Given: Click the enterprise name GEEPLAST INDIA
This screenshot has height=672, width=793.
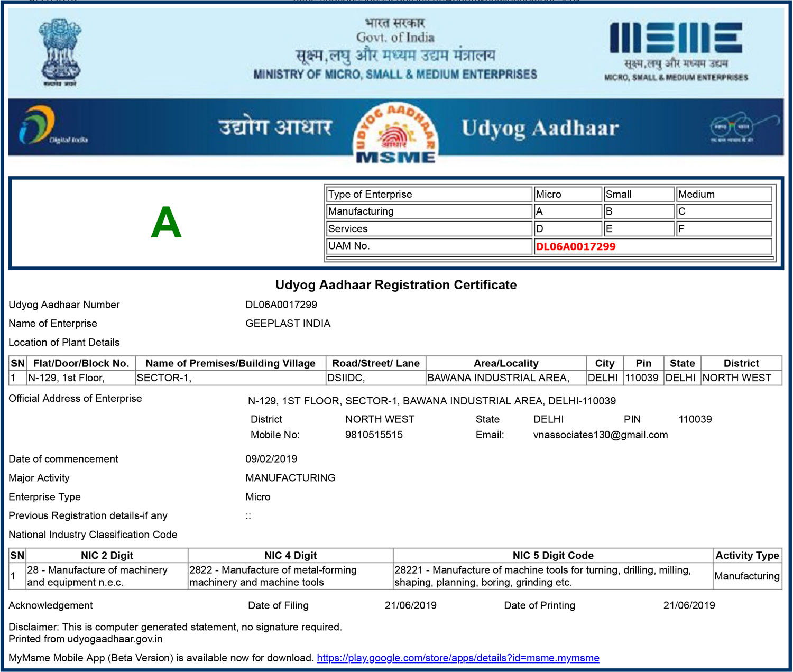Looking at the screenshot, I should point(288,323).
